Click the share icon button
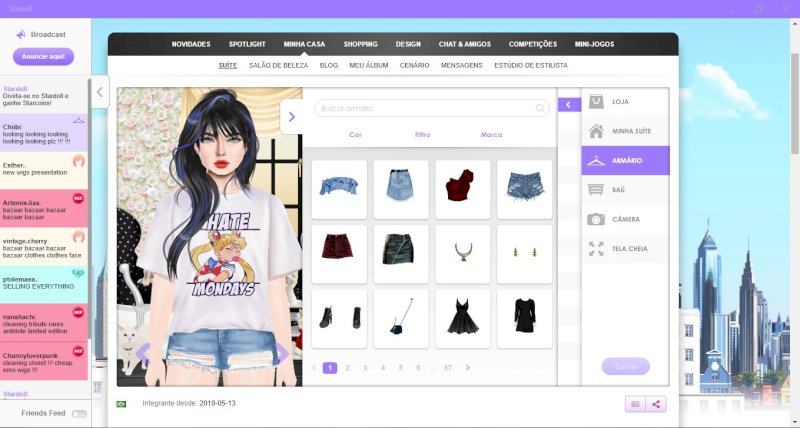800x428 pixels. [x=656, y=404]
